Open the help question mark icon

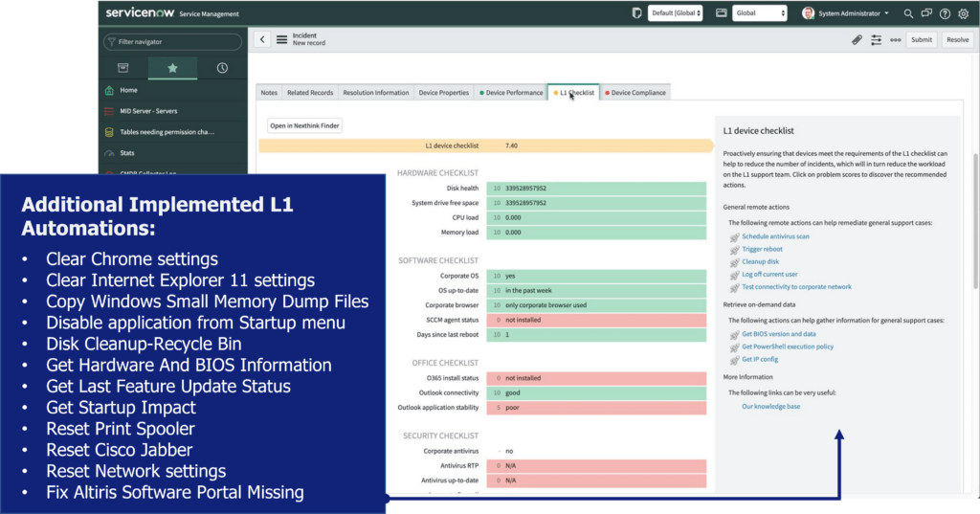(945, 13)
